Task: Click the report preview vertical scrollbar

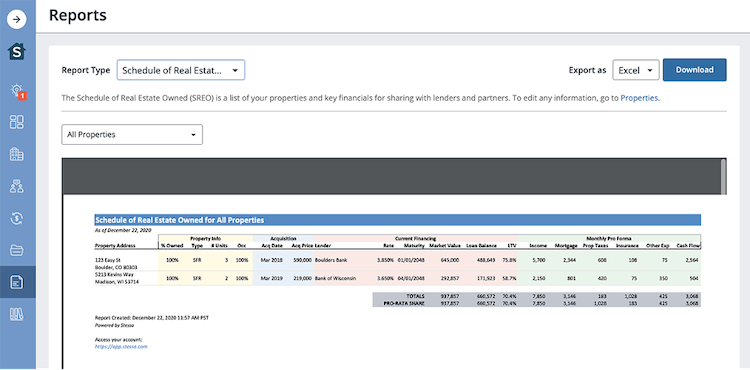Action: (723, 176)
